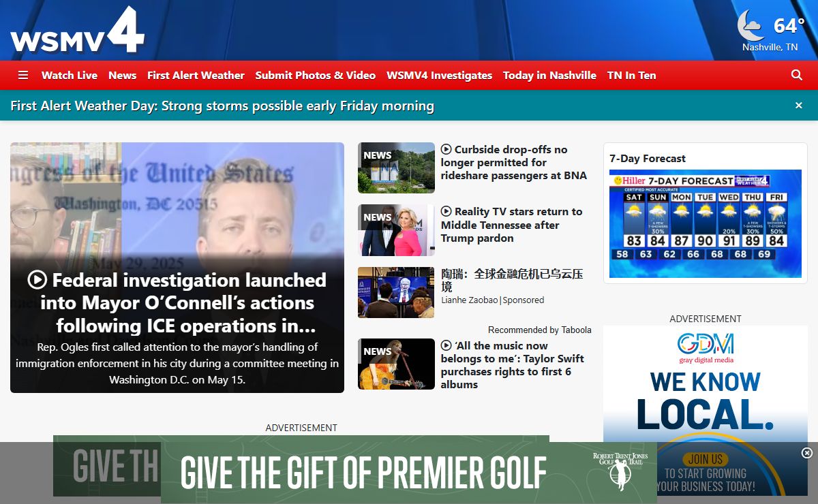Image resolution: width=818 pixels, height=504 pixels.
Task: Click the NEWS badge on Taylor Swift thumbnail
Action: [x=378, y=351]
